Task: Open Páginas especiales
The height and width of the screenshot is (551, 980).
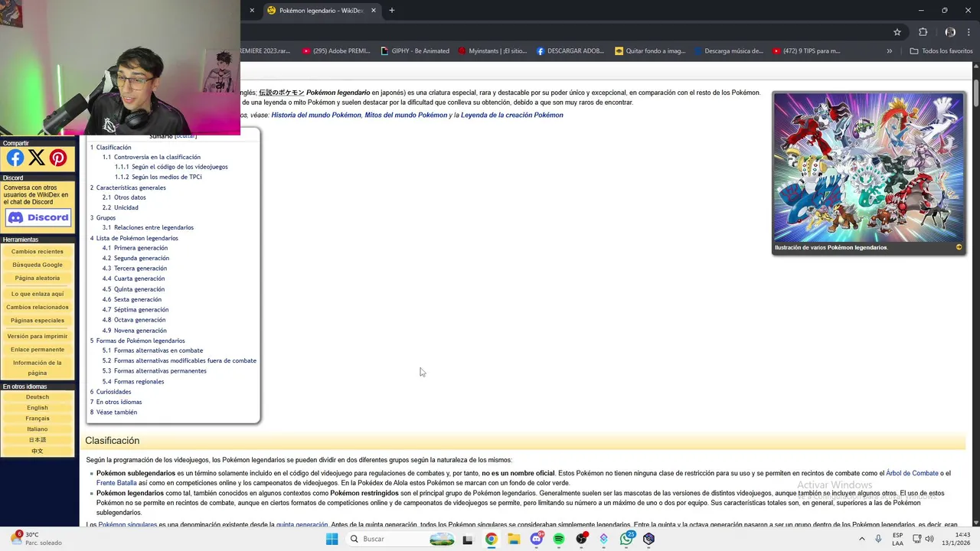Action: pyautogui.click(x=38, y=321)
